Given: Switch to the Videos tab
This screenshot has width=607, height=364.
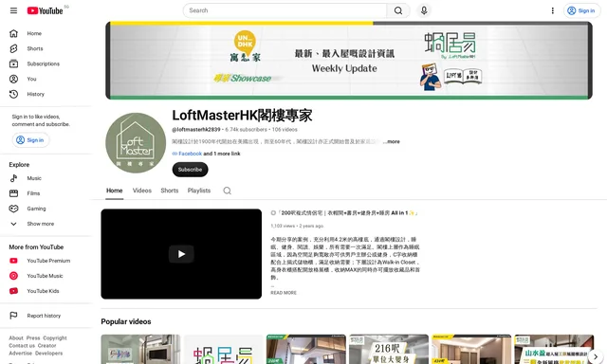Looking at the screenshot, I should pyautogui.click(x=142, y=191).
